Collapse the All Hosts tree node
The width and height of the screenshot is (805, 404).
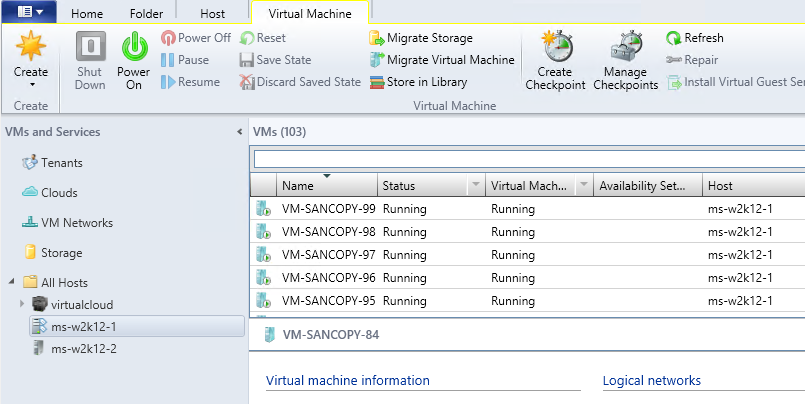(11, 283)
